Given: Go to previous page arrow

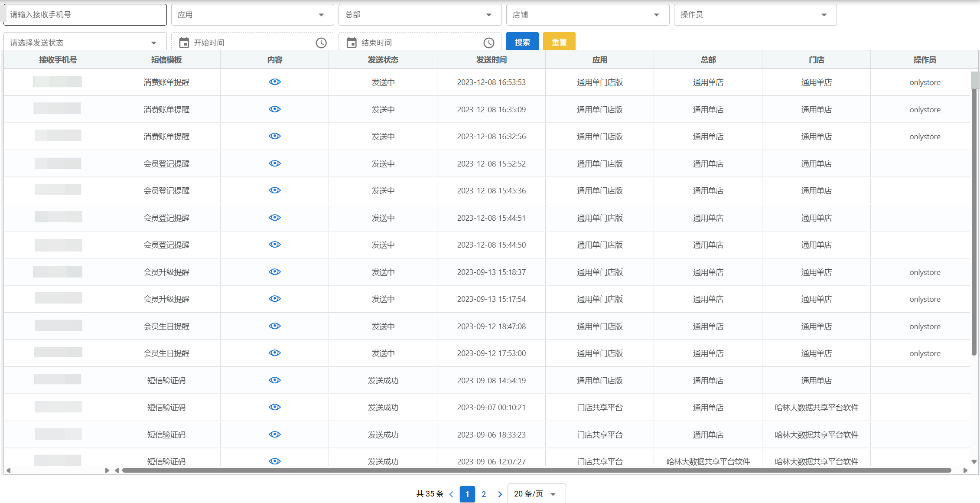Looking at the screenshot, I should [x=451, y=494].
